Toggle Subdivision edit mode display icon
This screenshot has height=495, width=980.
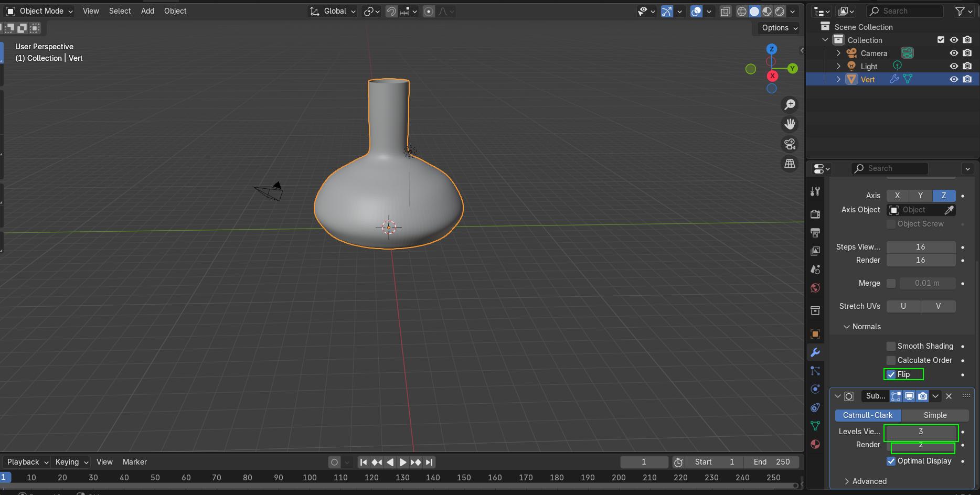pos(896,396)
